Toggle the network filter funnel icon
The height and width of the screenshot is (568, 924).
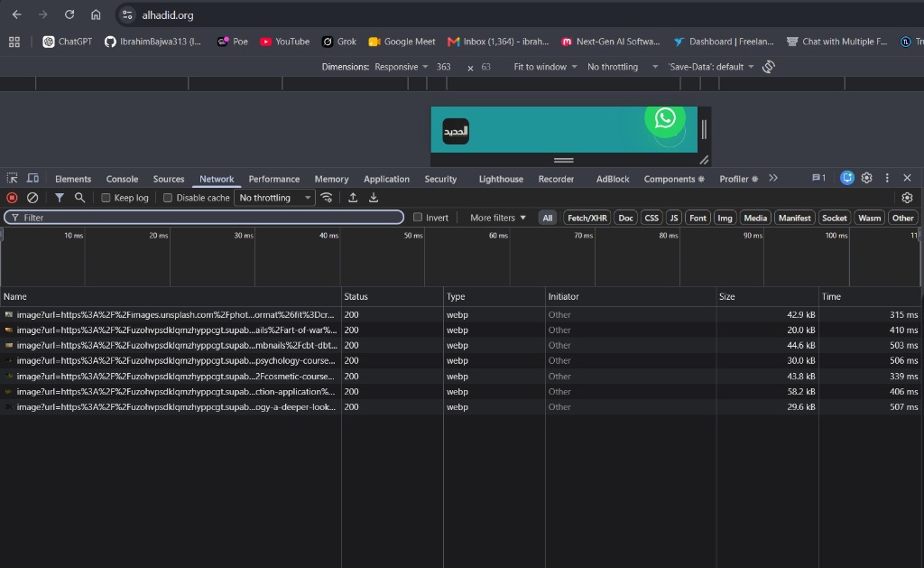pos(59,198)
